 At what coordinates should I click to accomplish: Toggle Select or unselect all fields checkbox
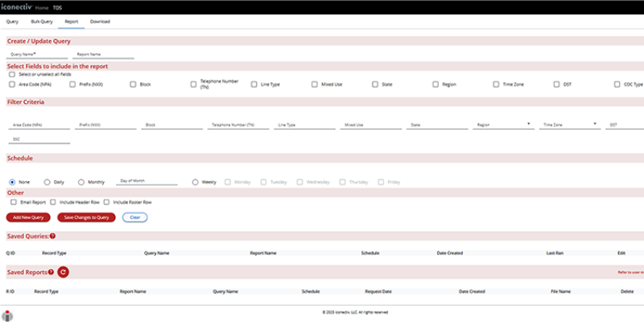point(12,74)
